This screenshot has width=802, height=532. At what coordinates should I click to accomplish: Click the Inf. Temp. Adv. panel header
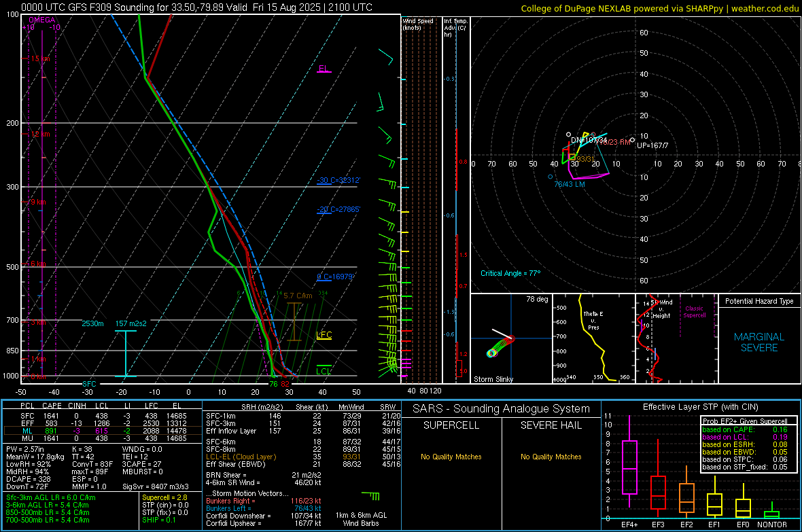coord(455,28)
